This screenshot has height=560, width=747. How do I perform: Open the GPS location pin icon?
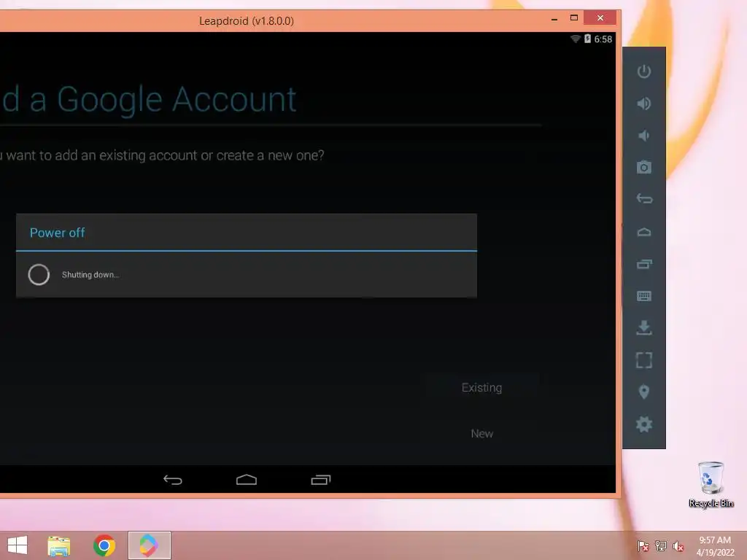pos(643,392)
